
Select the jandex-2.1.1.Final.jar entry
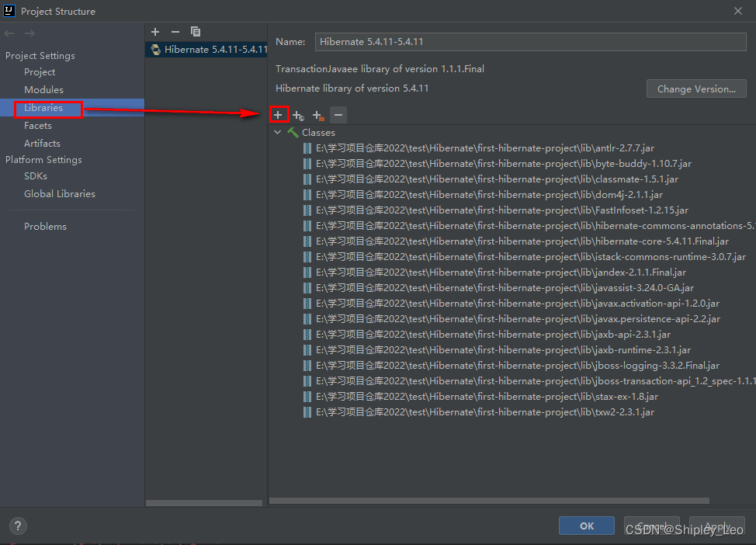[x=501, y=272]
